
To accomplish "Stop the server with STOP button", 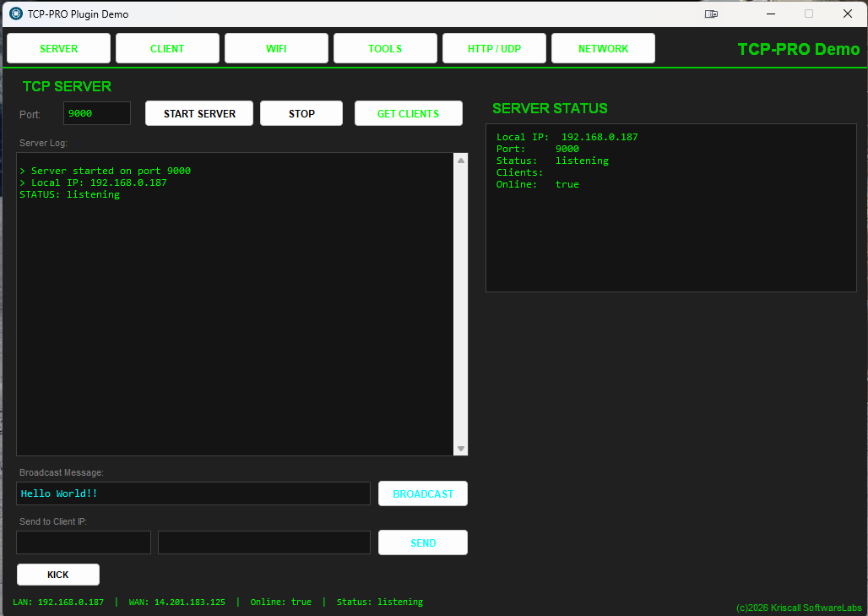I will 301,113.
